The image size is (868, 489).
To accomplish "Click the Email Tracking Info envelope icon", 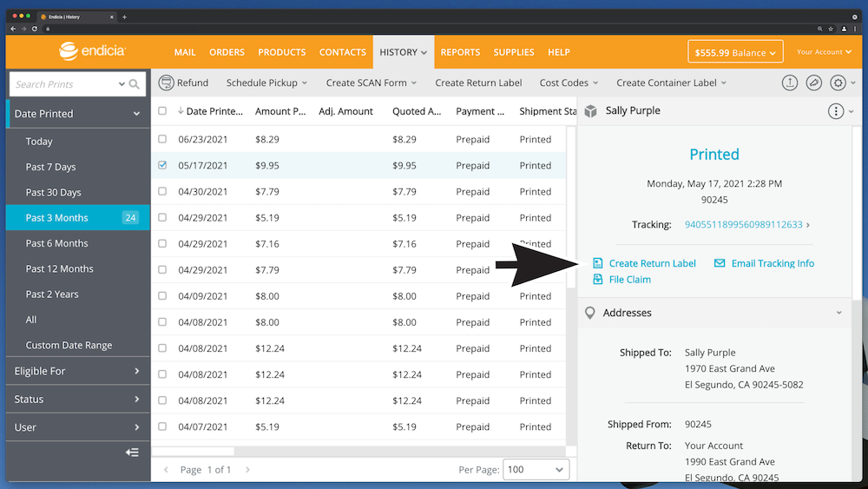I will 719,263.
